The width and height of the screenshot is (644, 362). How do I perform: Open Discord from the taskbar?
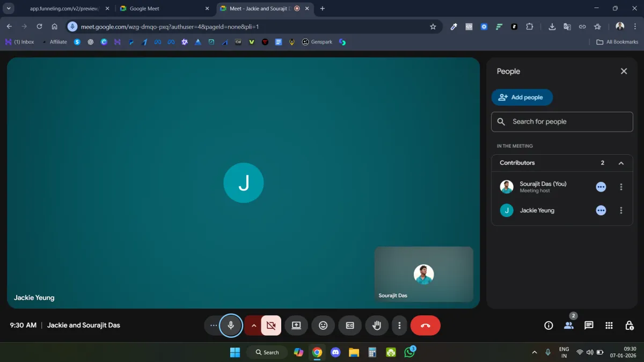(x=335, y=352)
